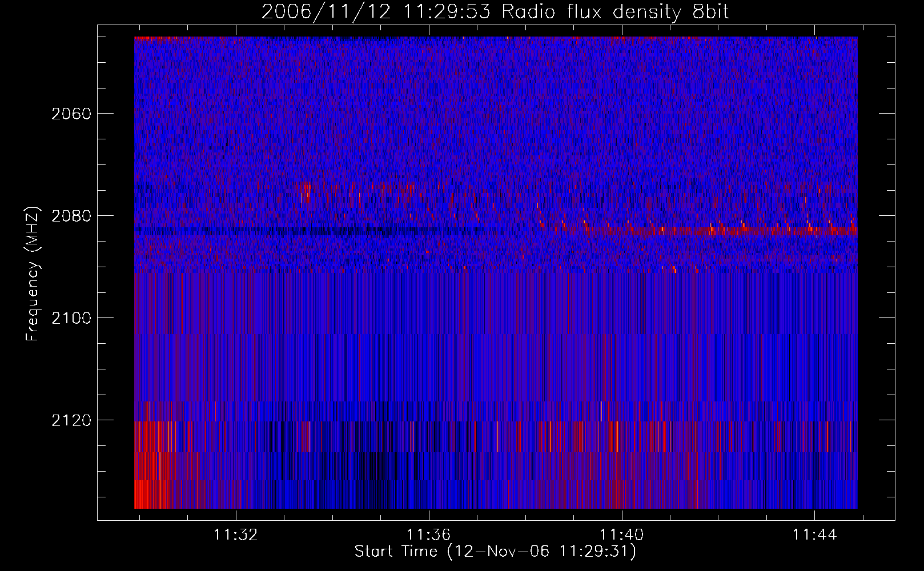Click the y-axis label 'Frequency (MHZ)'

coord(33,274)
